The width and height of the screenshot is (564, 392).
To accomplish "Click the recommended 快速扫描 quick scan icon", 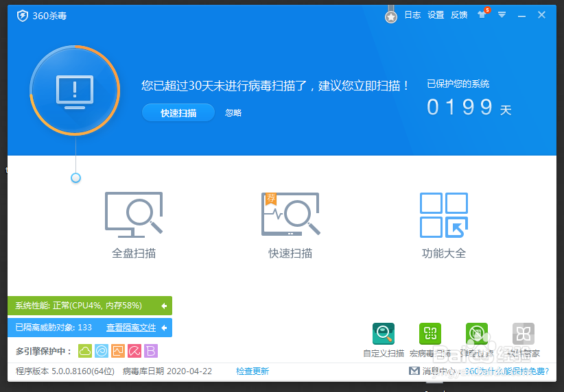I will (x=291, y=214).
